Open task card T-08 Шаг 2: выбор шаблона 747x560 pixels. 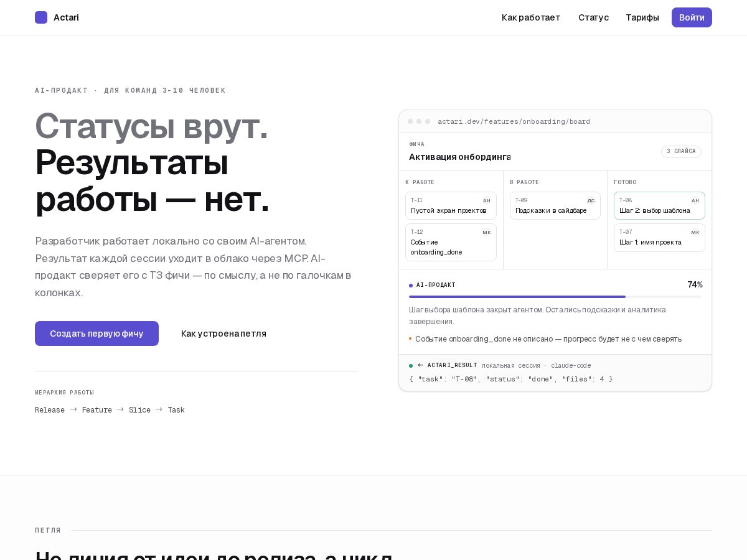659,205
